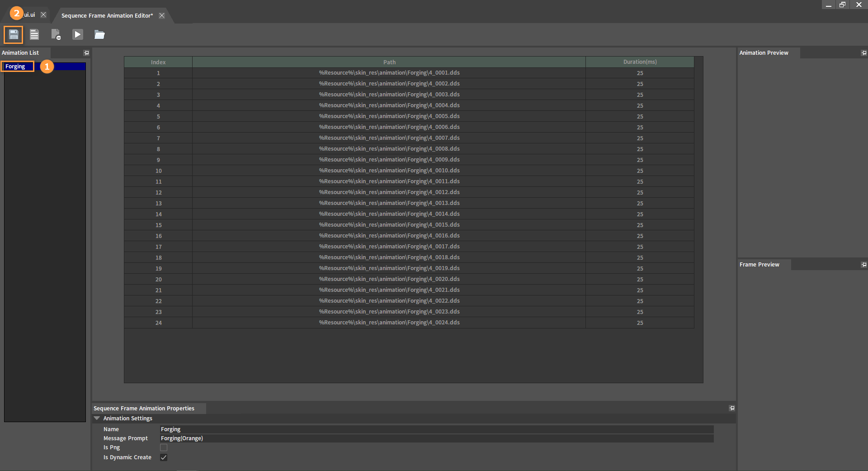868x471 pixels.
Task: Edit the Message Prompt field Forging(Orange)
Action: (437, 438)
